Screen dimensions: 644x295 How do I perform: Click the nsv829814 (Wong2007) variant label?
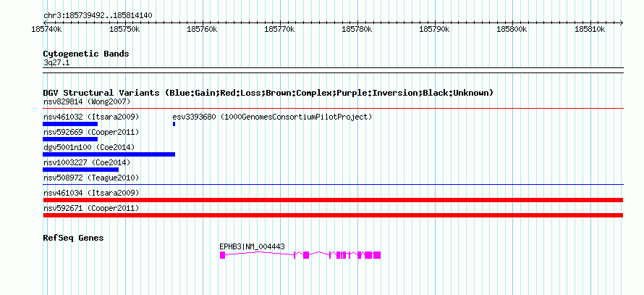pyautogui.click(x=87, y=101)
